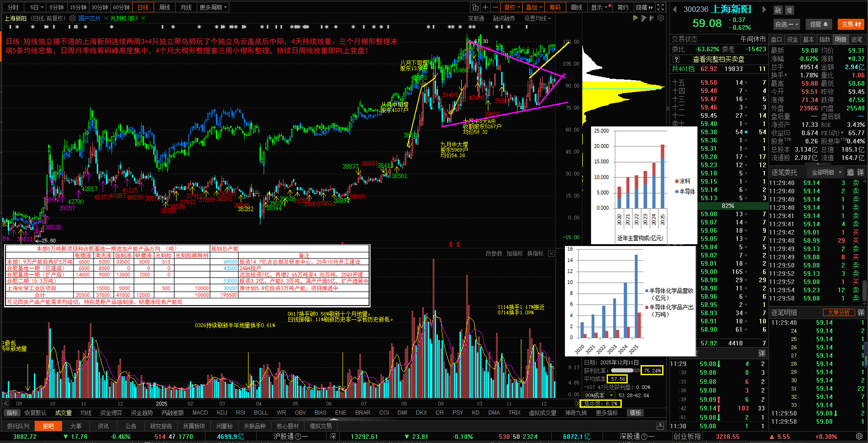Open the 追 order tracking icon
Viewport: 868px width, 443px height.
tap(850, 172)
